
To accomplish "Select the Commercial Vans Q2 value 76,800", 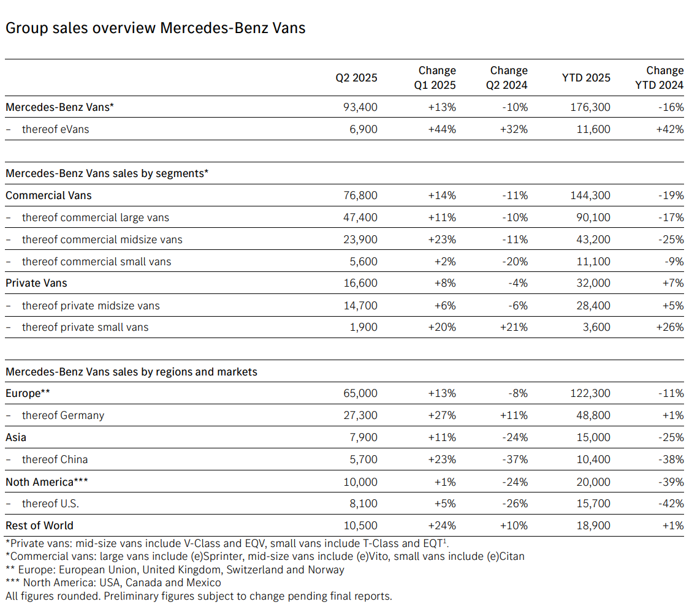I will click(x=360, y=195).
